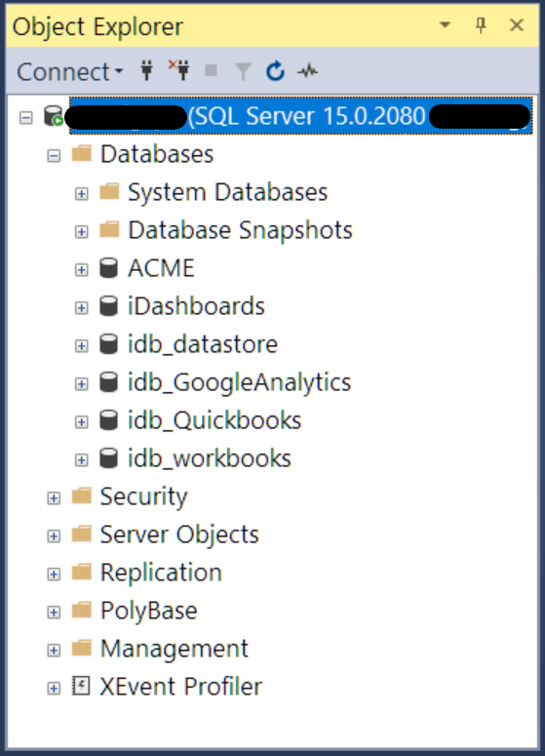Click the idb_Quickbooks database cylinder icon
Image resolution: width=545 pixels, height=756 pixels.
[x=109, y=420]
